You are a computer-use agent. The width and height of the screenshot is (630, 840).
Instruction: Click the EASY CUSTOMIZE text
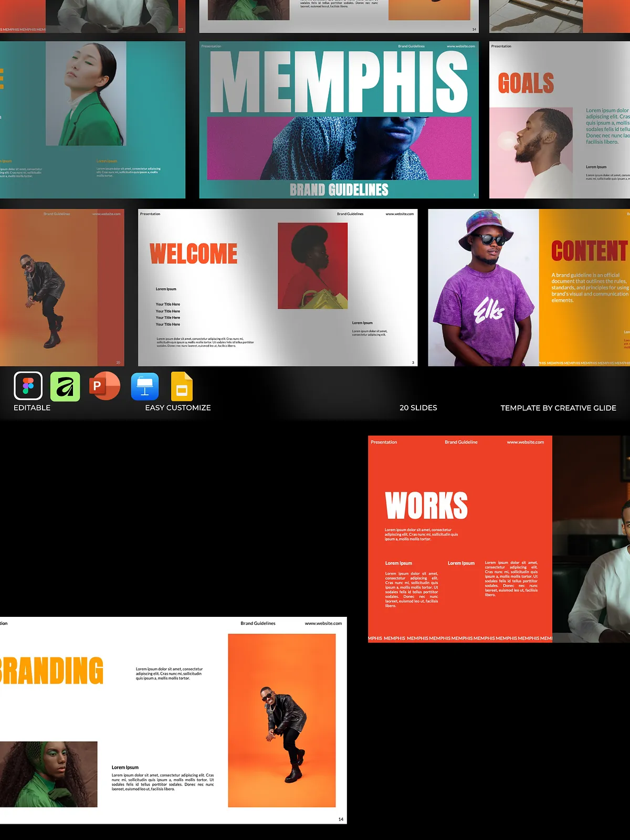click(178, 408)
